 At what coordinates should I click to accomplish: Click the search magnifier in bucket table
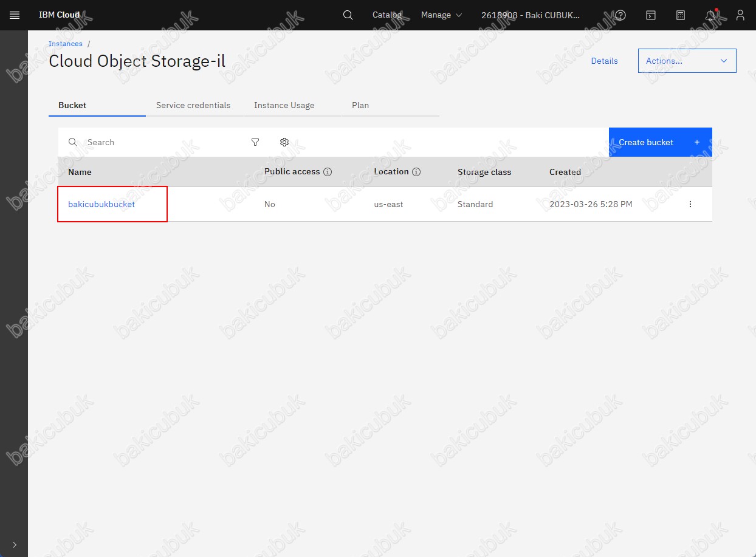click(73, 142)
